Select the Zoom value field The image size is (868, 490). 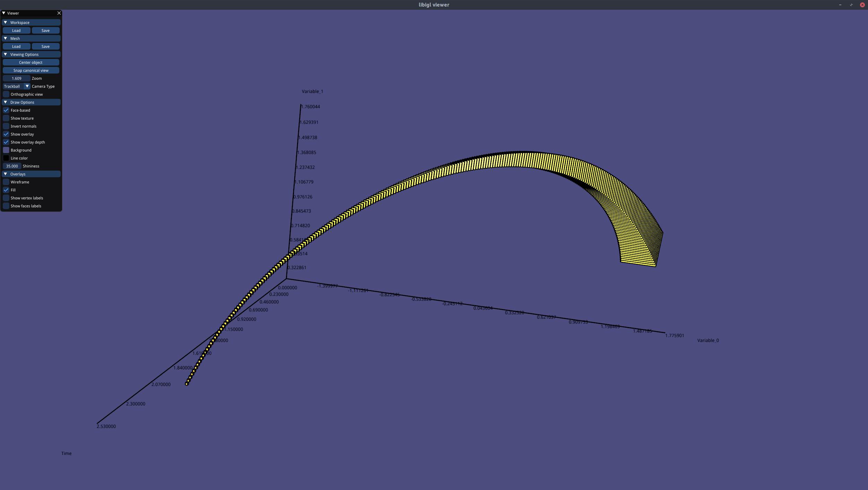coord(16,78)
